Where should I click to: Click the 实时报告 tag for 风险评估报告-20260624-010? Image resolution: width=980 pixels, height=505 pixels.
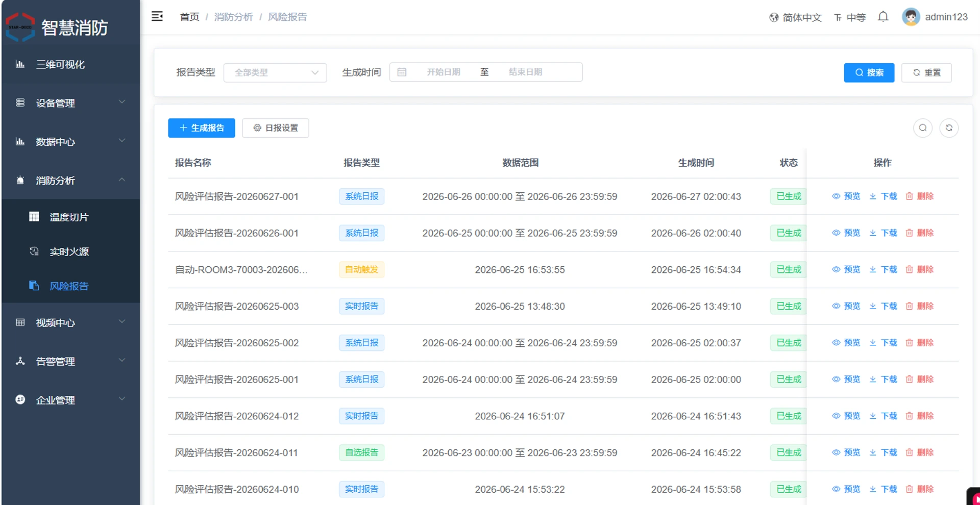point(361,489)
